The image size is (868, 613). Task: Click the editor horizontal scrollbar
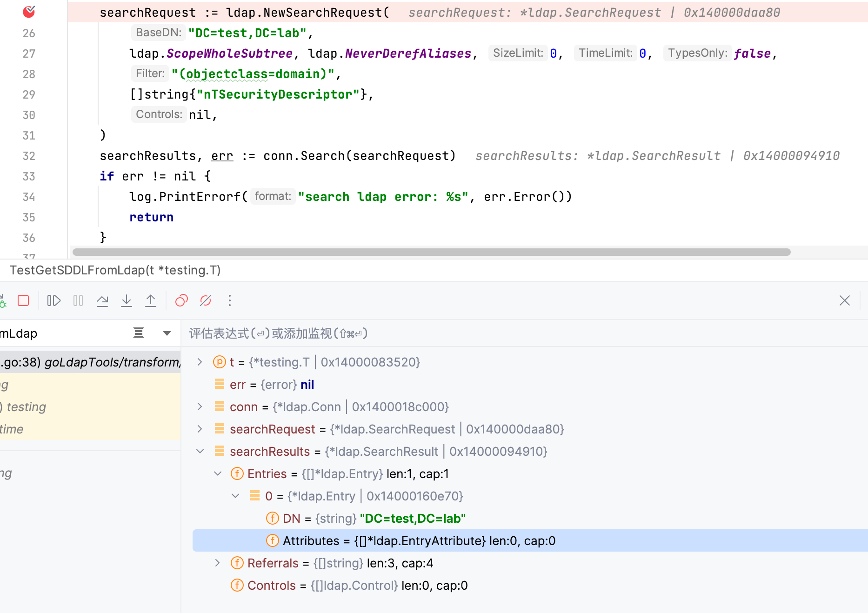click(431, 252)
